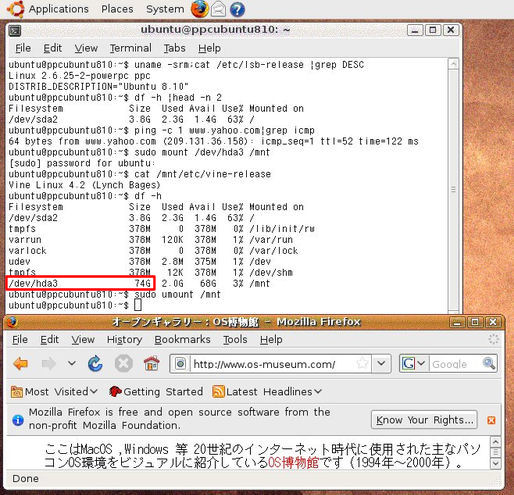Image resolution: width=514 pixels, height=495 pixels.
Task: Click the Firefox page scrollbar up arrow
Action: click(496, 442)
